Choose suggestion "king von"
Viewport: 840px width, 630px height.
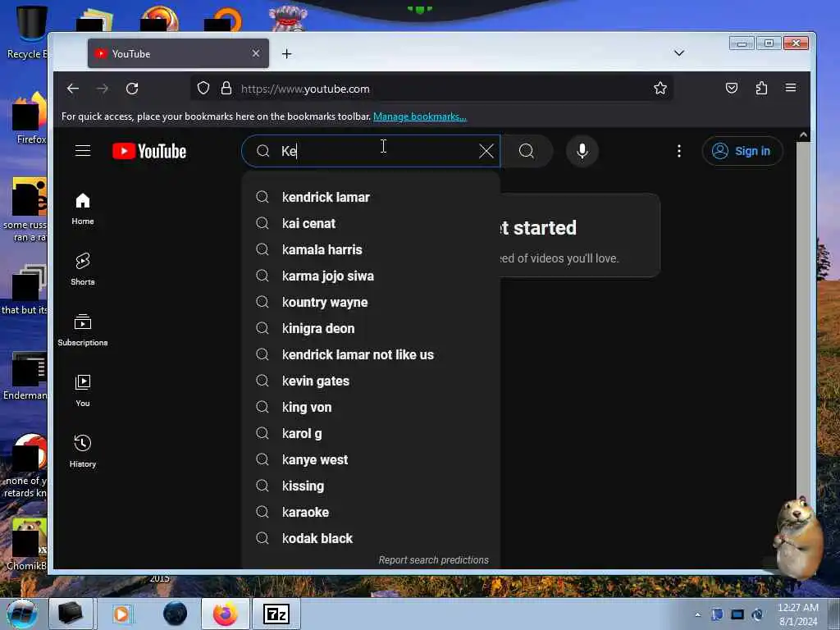tap(372, 407)
